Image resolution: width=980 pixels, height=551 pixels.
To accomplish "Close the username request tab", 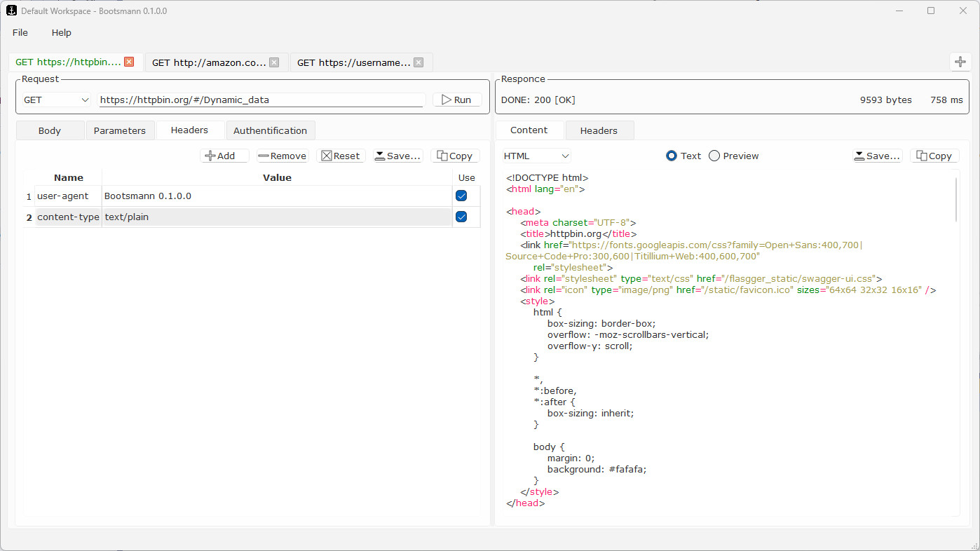I will 418,62.
